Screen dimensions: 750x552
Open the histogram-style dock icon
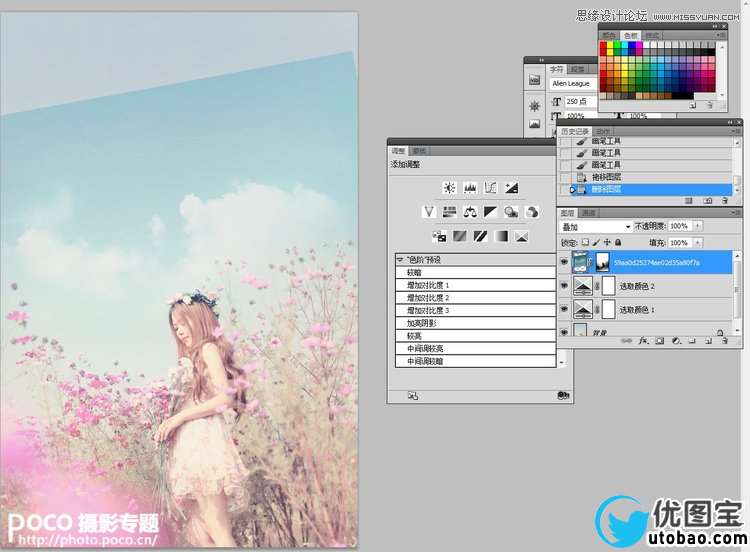click(534, 124)
